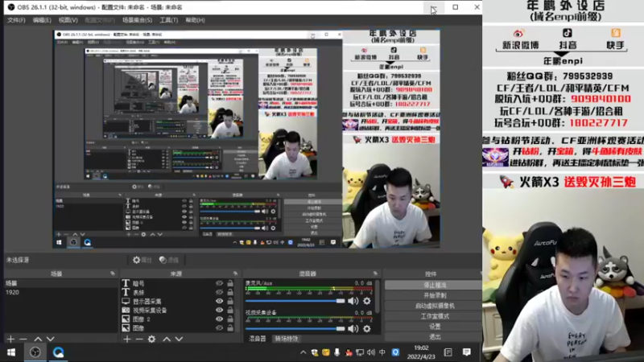Image resolution: width=644 pixels, height=362 pixels.
Task: Mute the 视频采集设备 mixer speaker icon
Action: (353, 329)
